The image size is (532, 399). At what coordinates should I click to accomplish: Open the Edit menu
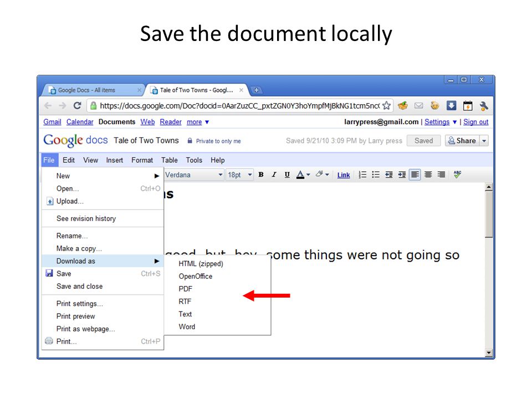click(x=69, y=160)
